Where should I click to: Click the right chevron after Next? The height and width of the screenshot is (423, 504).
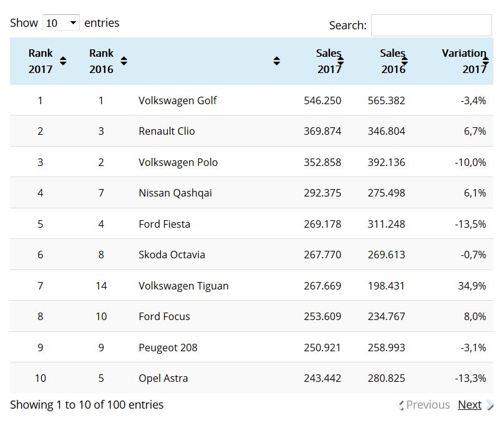point(489,406)
